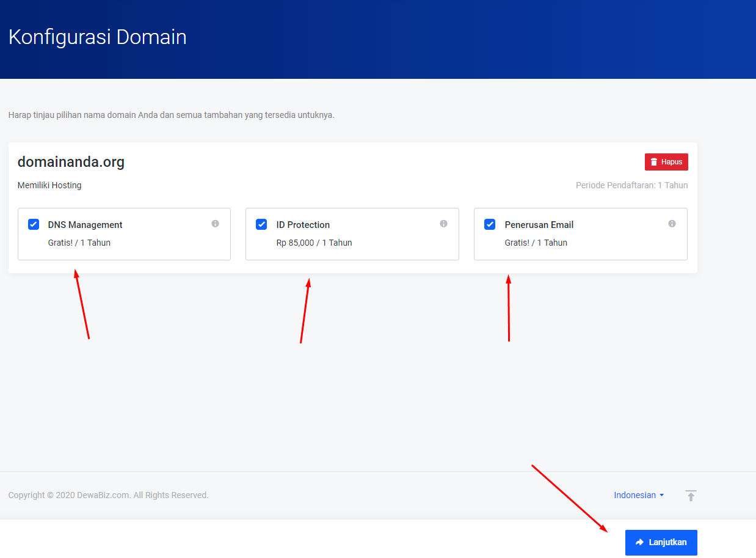Click the scroll-to-top arrow icon in footer
Viewport: 756px width, 558px height.
pos(691,496)
